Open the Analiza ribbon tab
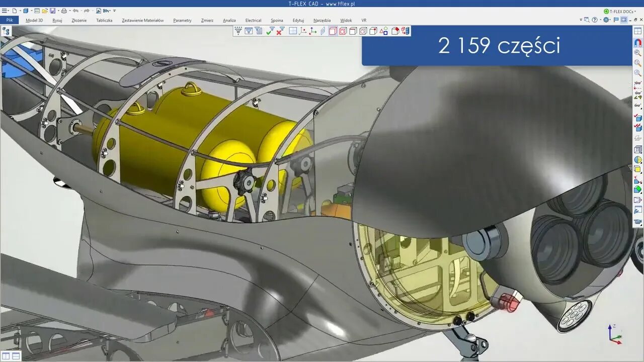644x362 pixels. click(x=229, y=21)
